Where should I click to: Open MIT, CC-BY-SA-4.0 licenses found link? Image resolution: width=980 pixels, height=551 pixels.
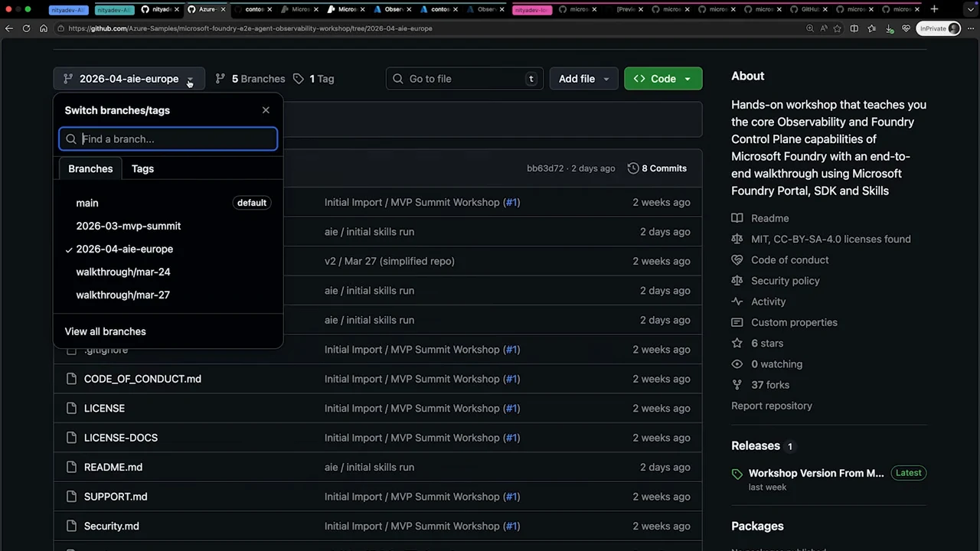click(x=831, y=239)
